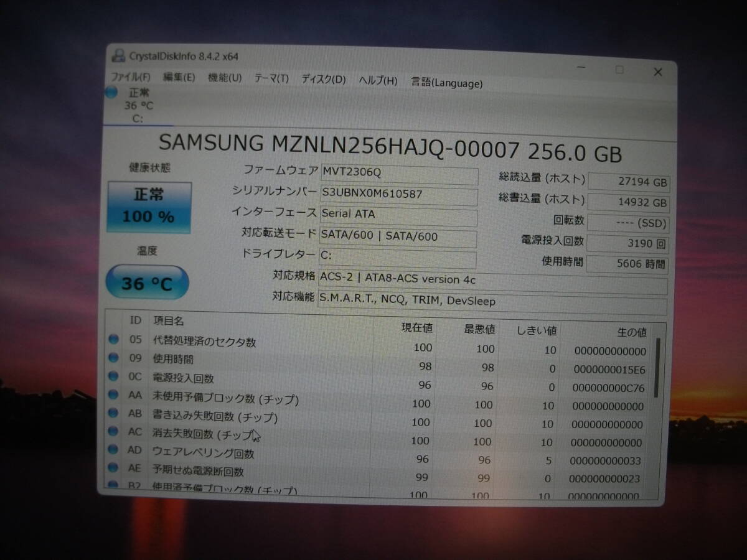Select the 代替処理済のセクタ数 attribute row

pyautogui.click(x=378, y=345)
